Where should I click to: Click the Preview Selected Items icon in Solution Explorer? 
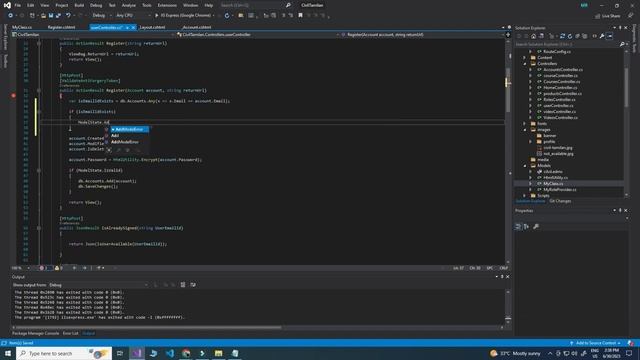coord(610,36)
